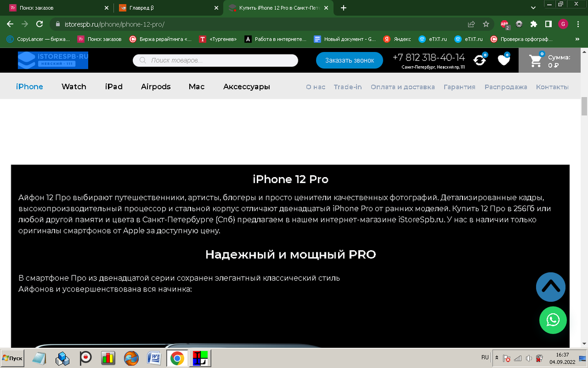Open the «Тургенев» bookmark
The width and height of the screenshot is (588, 368).
coord(218,39)
